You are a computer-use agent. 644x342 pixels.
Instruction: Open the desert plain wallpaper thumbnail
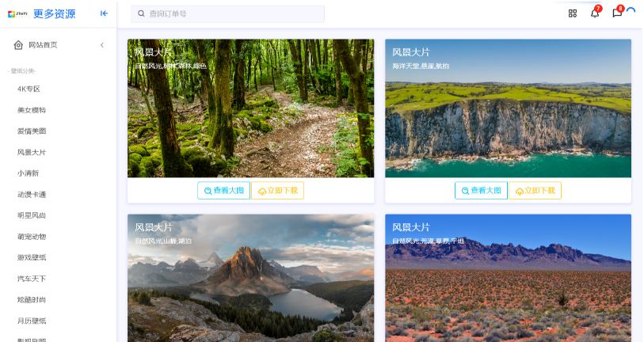pyautogui.click(x=508, y=278)
